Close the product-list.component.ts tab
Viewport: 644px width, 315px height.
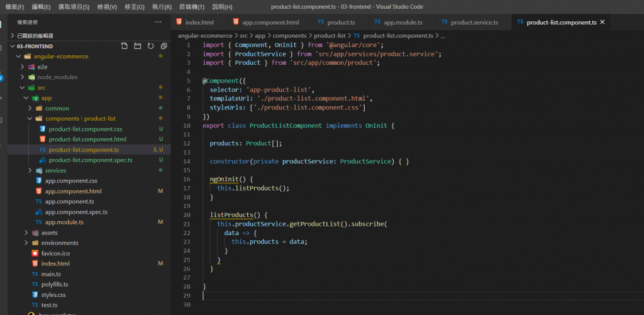click(x=602, y=22)
